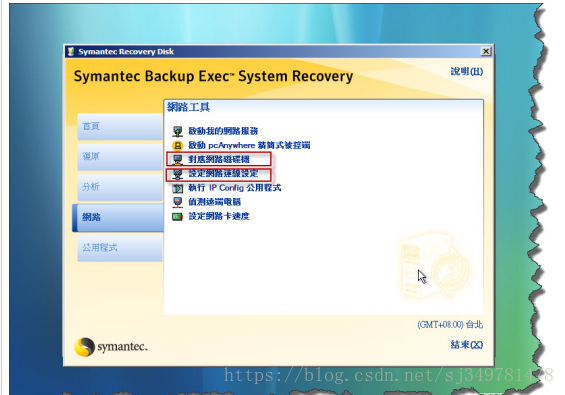The image size is (565, 395).
Task: Open 對應網路磁碟機 link
Action: click(219, 159)
